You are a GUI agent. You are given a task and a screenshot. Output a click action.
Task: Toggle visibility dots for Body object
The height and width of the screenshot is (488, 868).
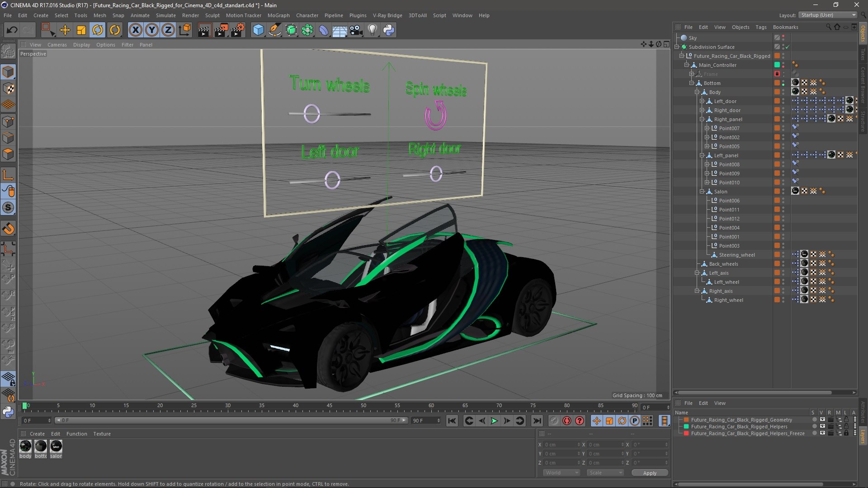783,92
